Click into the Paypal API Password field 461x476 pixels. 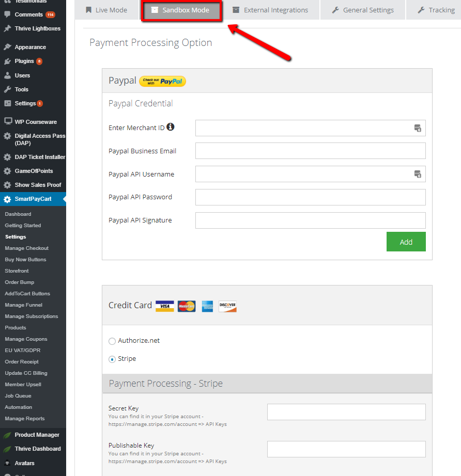point(310,197)
